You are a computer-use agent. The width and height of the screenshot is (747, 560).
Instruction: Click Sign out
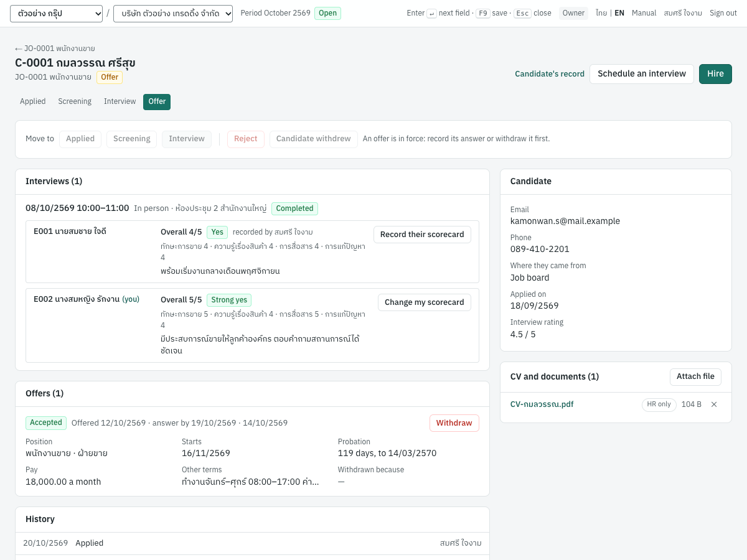tap(723, 13)
